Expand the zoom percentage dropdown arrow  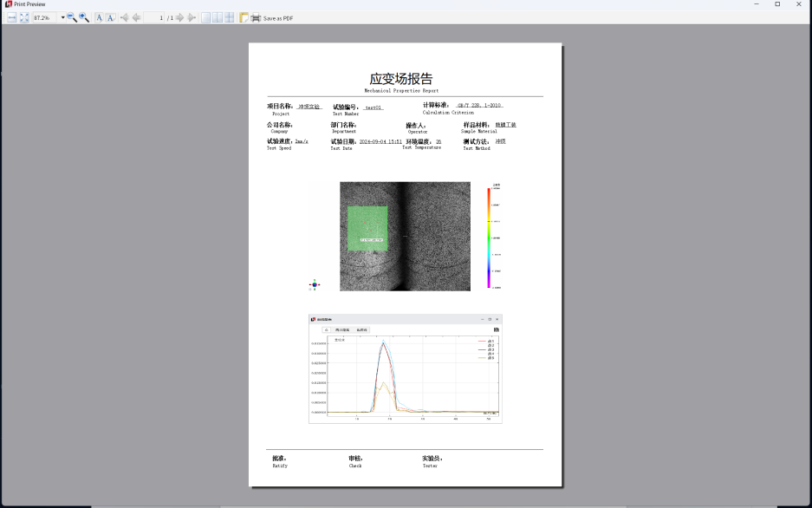[x=62, y=17]
